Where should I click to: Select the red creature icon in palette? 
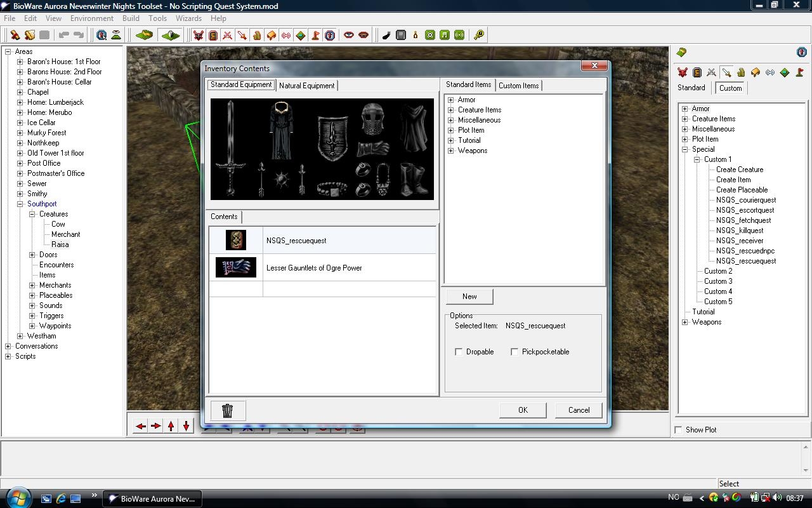pos(683,73)
